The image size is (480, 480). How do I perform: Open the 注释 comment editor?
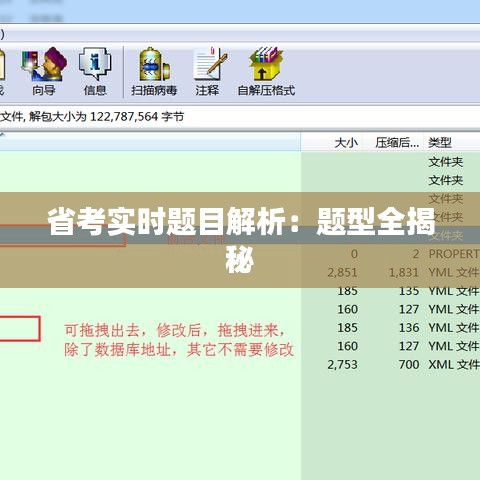coord(208,72)
